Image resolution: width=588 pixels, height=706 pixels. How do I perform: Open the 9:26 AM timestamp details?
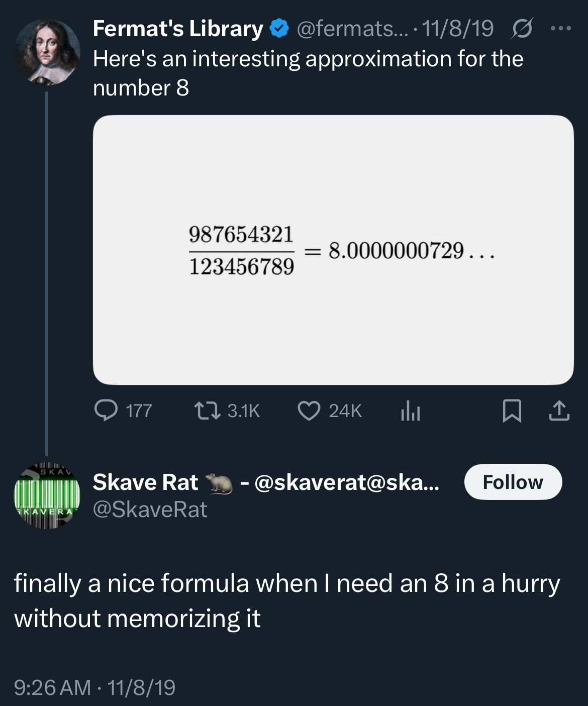tap(53, 687)
